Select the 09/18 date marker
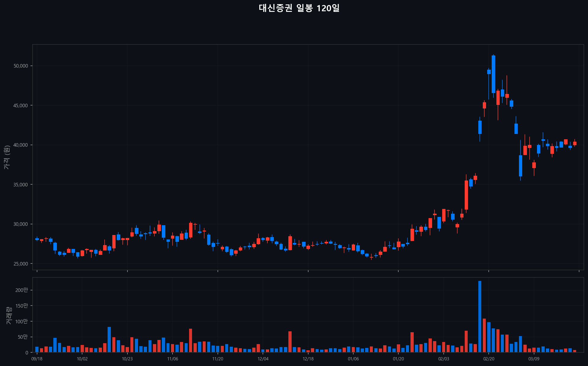This screenshot has width=588, height=366. pyautogui.click(x=37, y=359)
